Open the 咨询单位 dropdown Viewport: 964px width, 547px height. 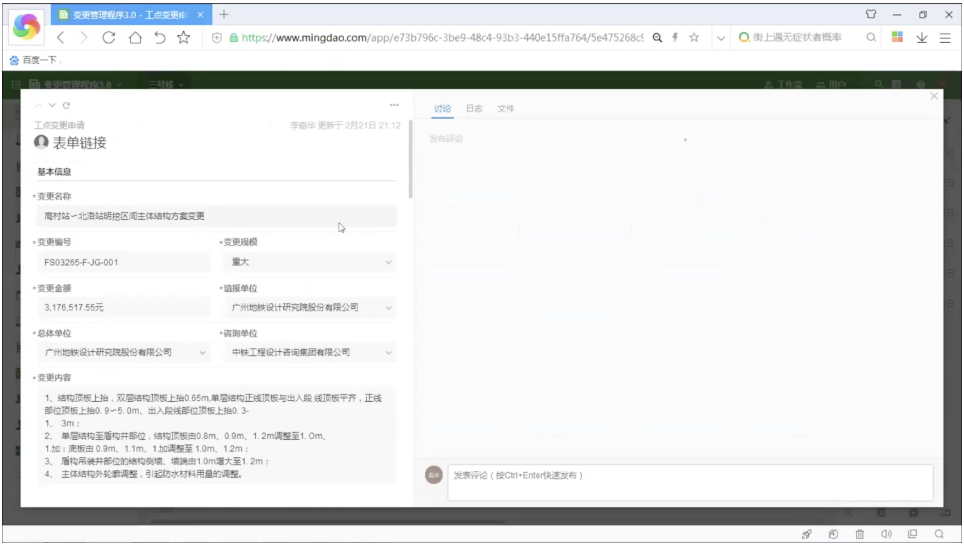309,352
